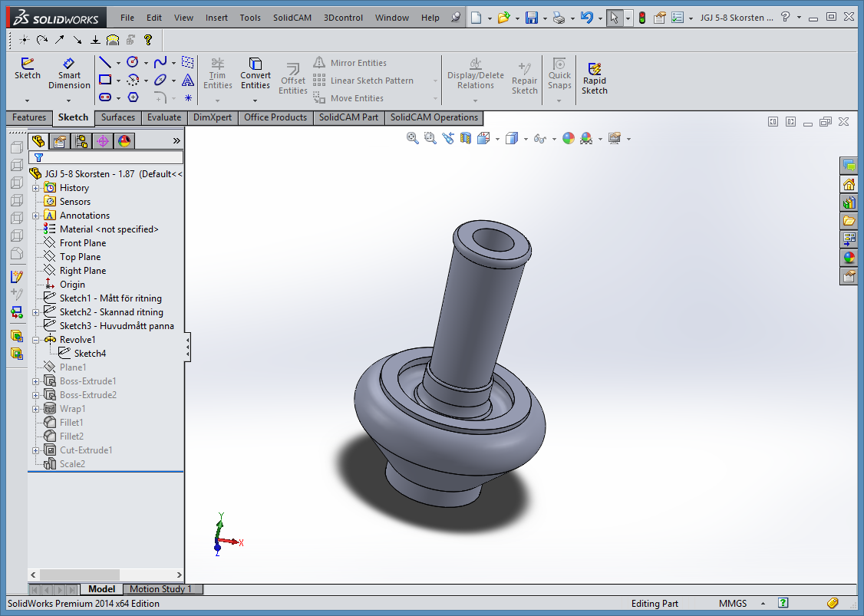
Task: Click the MMGS unit system status
Action: [733, 603]
